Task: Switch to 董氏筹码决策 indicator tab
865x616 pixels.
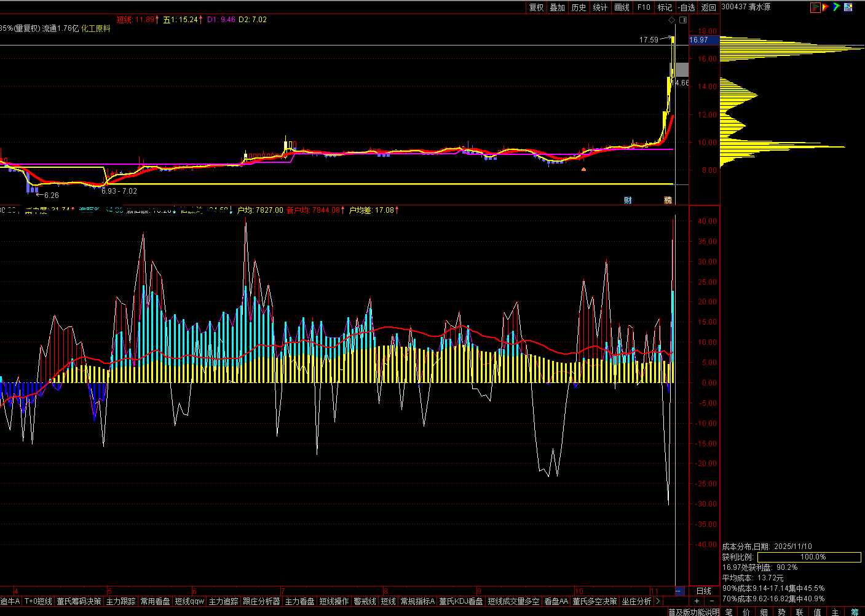Action: point(79,601)
